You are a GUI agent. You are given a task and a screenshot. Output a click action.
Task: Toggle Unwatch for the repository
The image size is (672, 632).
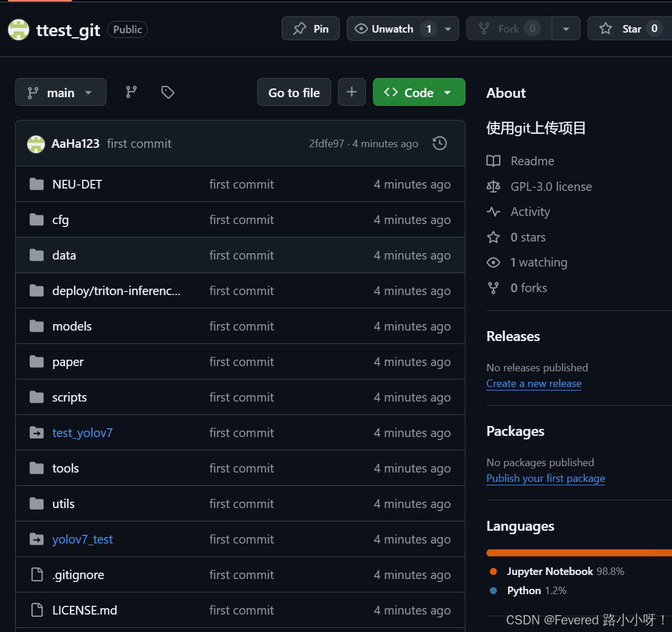pyautogui.click(x=392, y=29)
